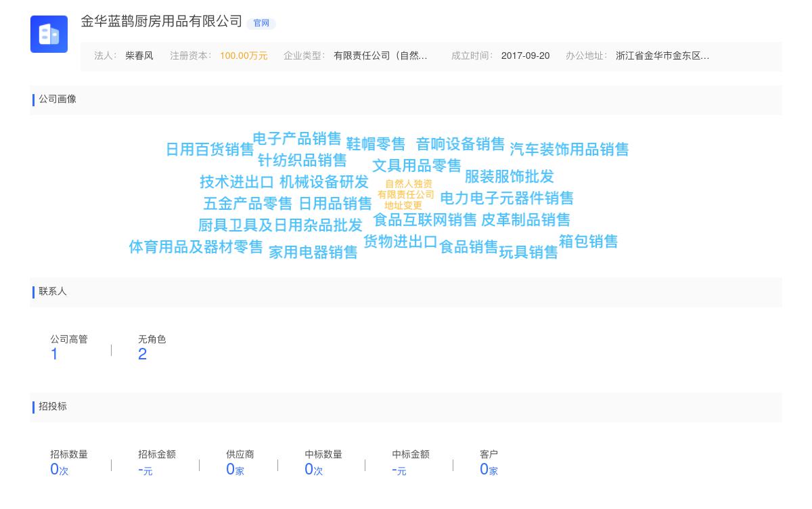Click the 客户 count 0家

point(489,469)
